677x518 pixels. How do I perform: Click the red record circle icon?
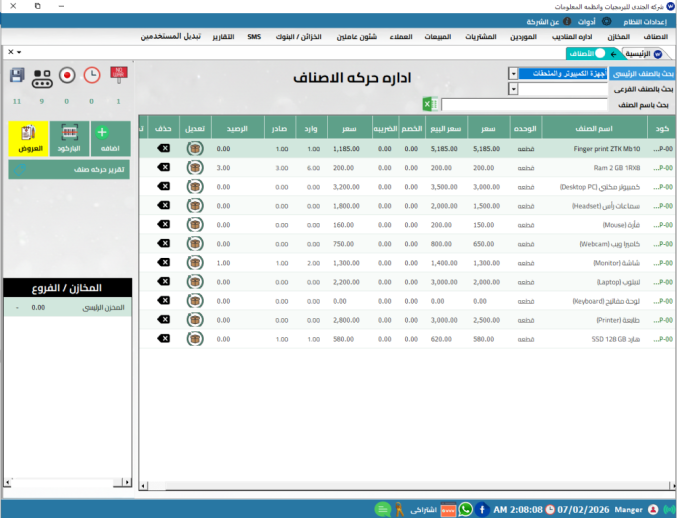pyautogui.click(x=67, y=75)
